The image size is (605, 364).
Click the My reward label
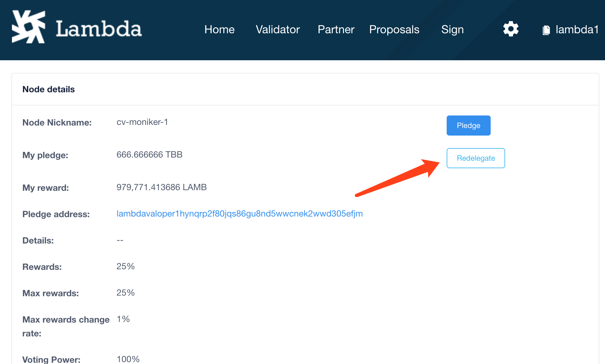46,188
